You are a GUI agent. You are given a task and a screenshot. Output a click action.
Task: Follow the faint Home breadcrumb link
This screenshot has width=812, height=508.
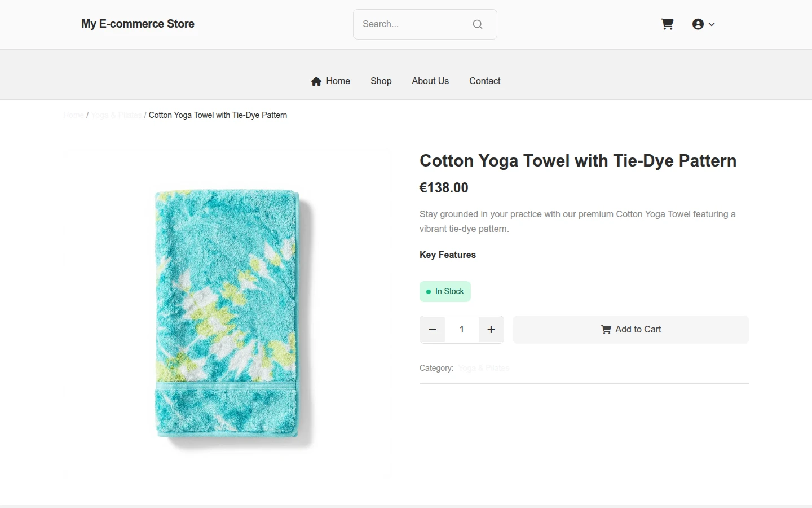point(74,115)
